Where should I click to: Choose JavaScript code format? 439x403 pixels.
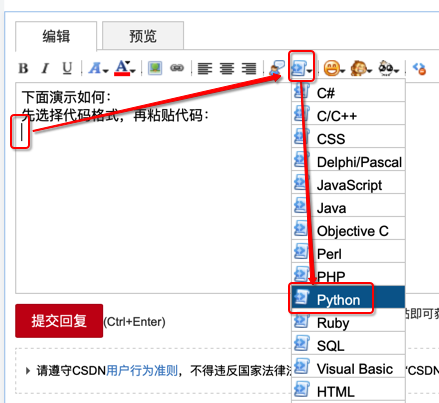348,183
